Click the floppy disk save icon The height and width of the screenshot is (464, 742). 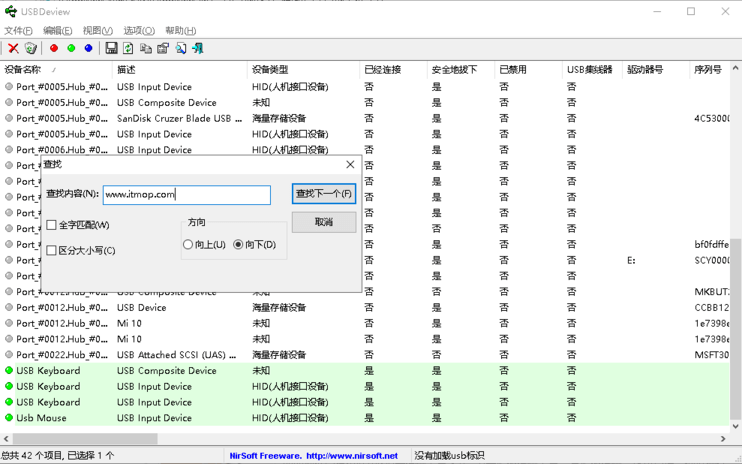111,48
